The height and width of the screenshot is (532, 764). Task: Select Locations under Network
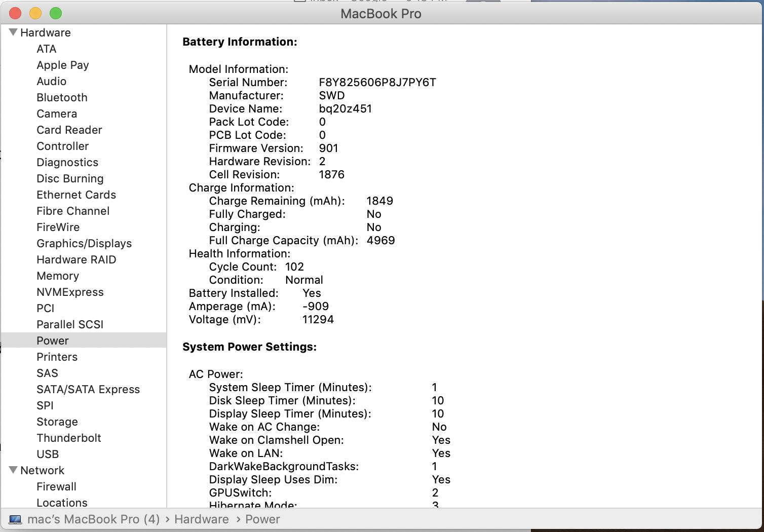tap(62, 503)
